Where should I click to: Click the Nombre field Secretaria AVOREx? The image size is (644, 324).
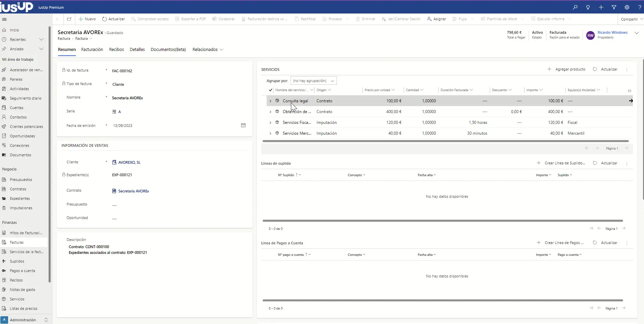(128, 98)
